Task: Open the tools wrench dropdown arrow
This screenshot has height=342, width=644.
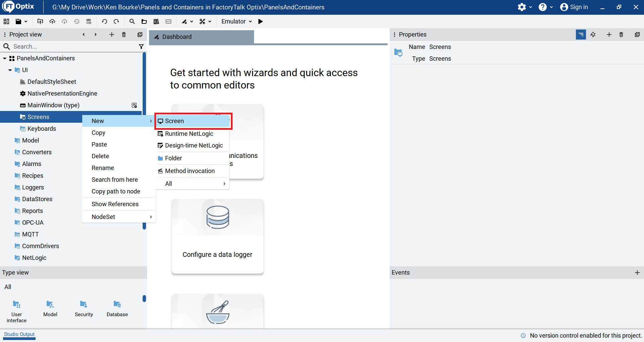Action: 210,21
